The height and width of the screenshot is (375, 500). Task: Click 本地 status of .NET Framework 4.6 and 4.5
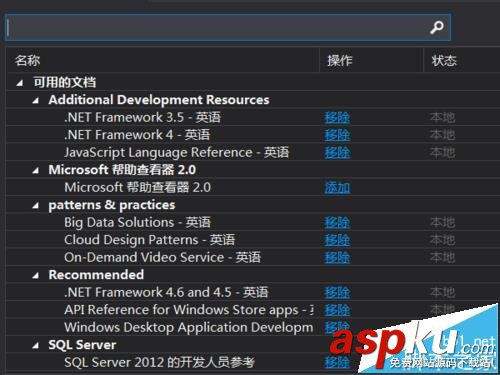[x=442, y=293]
